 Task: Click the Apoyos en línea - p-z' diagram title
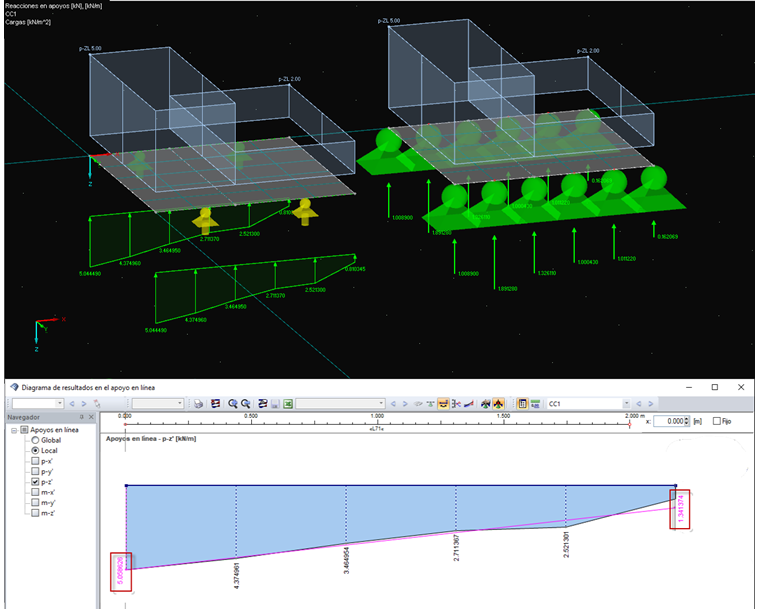pyautogui.click(x=151, y=439)
